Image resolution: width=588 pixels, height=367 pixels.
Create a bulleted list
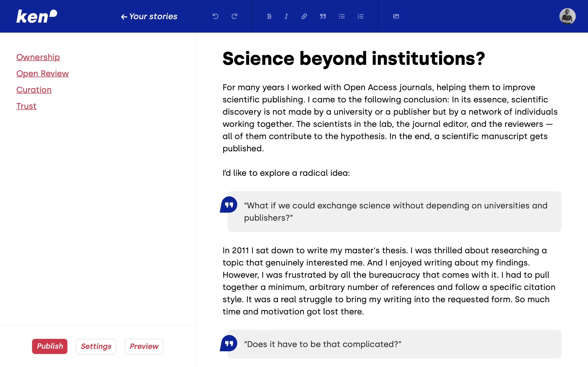tap(342, 16)
